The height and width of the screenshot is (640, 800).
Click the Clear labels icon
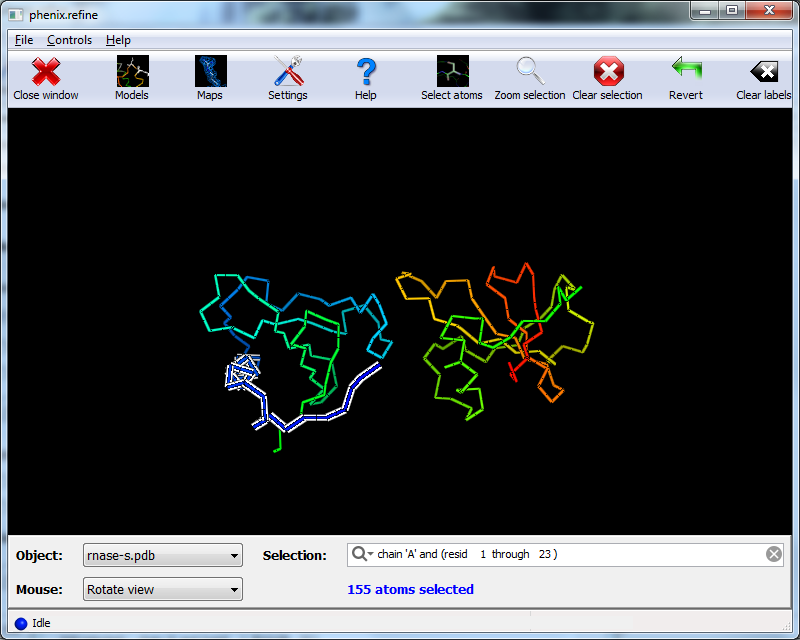(x=763, y=71)
